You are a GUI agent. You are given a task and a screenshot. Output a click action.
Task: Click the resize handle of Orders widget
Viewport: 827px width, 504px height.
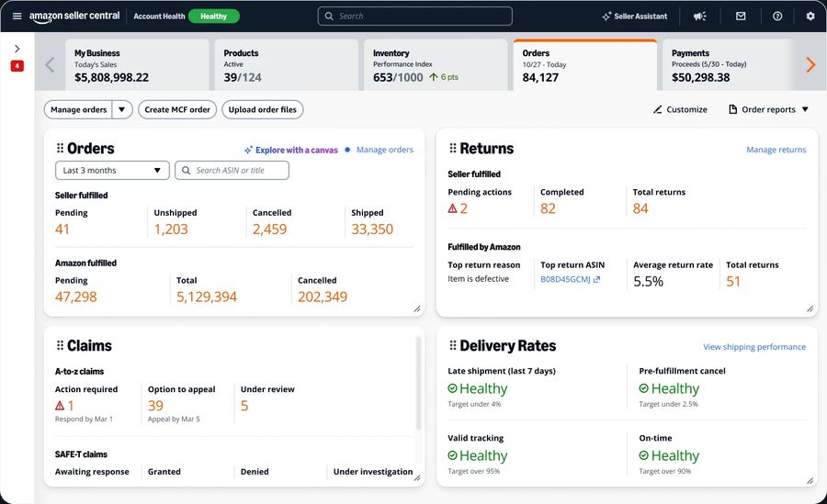pyautogui.click(x=417, y=309)
